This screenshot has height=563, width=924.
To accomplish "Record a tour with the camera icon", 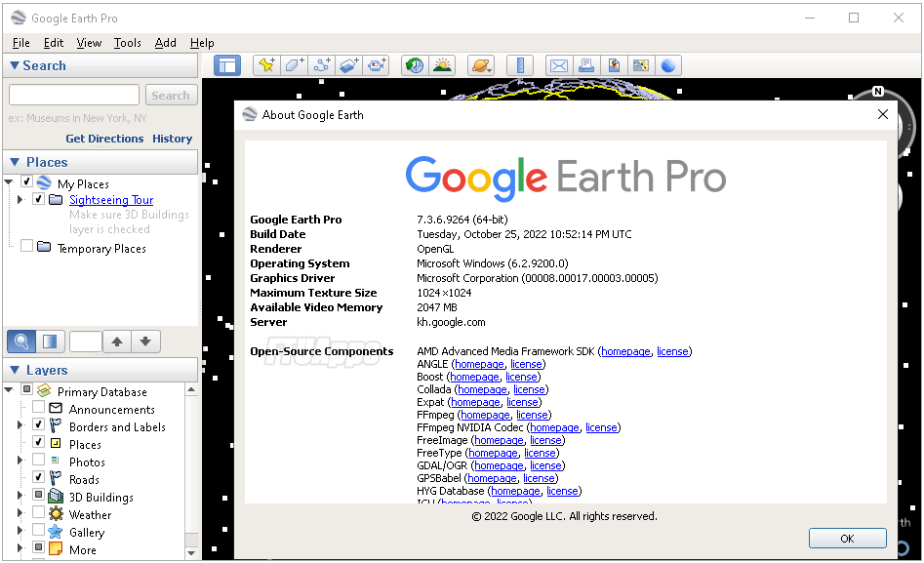I will (x=376, y=65).
